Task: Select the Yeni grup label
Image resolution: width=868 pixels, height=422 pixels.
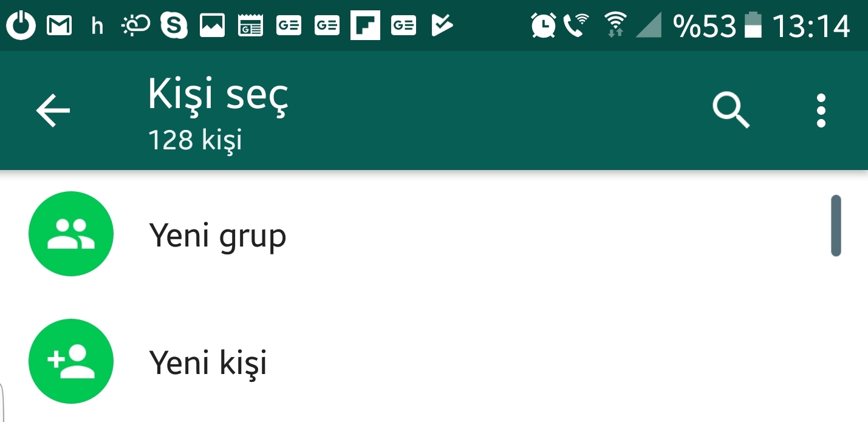Action: point(217,236)
